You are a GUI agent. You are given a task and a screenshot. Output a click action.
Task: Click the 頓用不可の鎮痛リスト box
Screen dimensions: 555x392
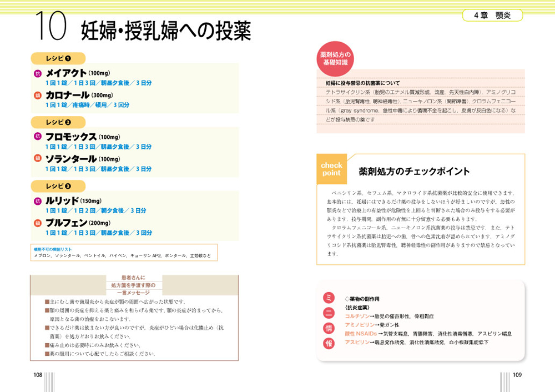coord(124,253)
